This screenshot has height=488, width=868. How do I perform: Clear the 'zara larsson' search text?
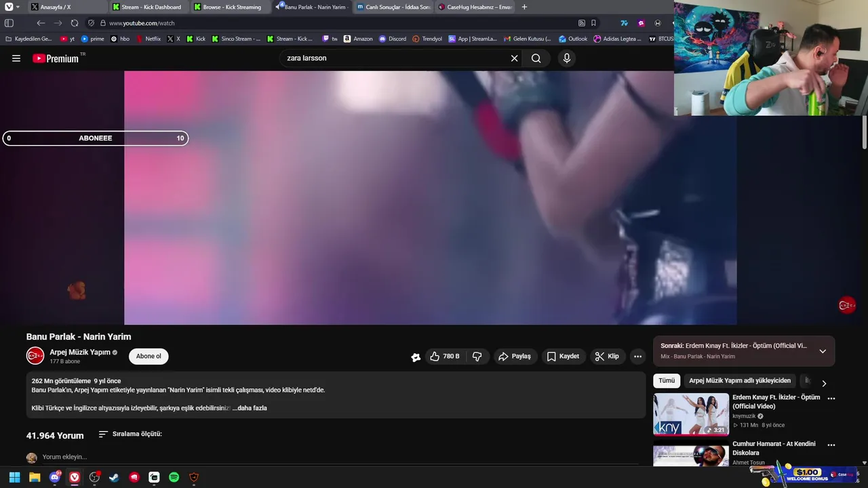point(514,58)
